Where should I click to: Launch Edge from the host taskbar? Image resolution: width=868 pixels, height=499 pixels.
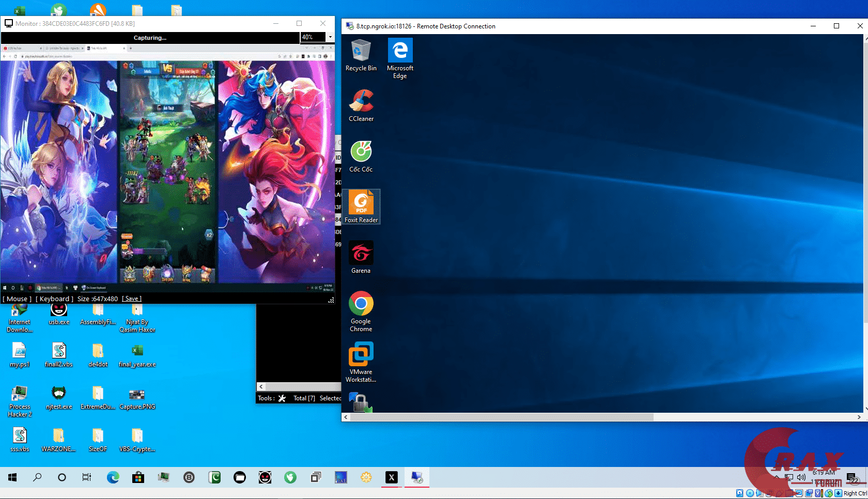click(x=113, y=477)
